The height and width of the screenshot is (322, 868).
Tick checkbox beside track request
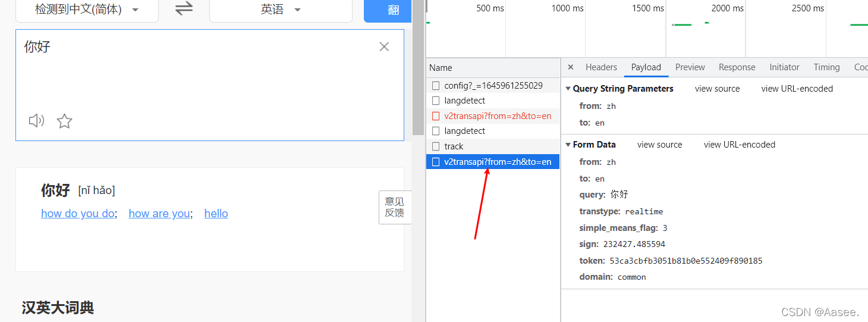[436, 146]
